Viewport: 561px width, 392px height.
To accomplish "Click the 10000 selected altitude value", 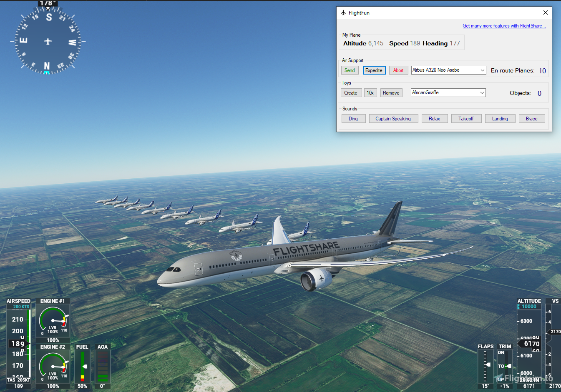I will click(529, 307).
